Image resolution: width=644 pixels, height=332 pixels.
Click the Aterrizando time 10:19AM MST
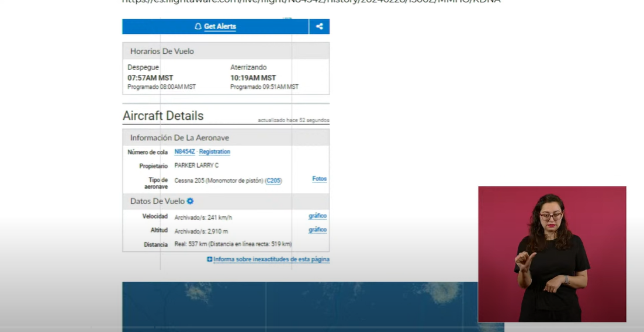[x=253, y=78]
